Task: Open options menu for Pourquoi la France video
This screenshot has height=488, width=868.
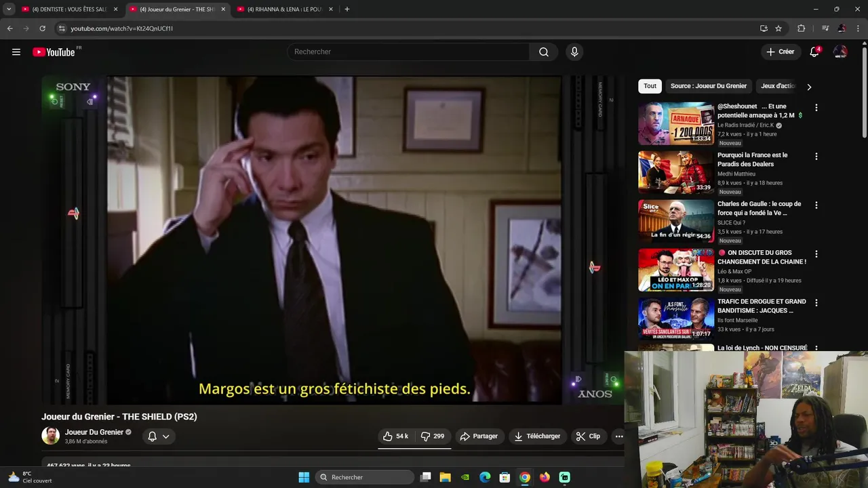Action: click(x=816, y=157)
